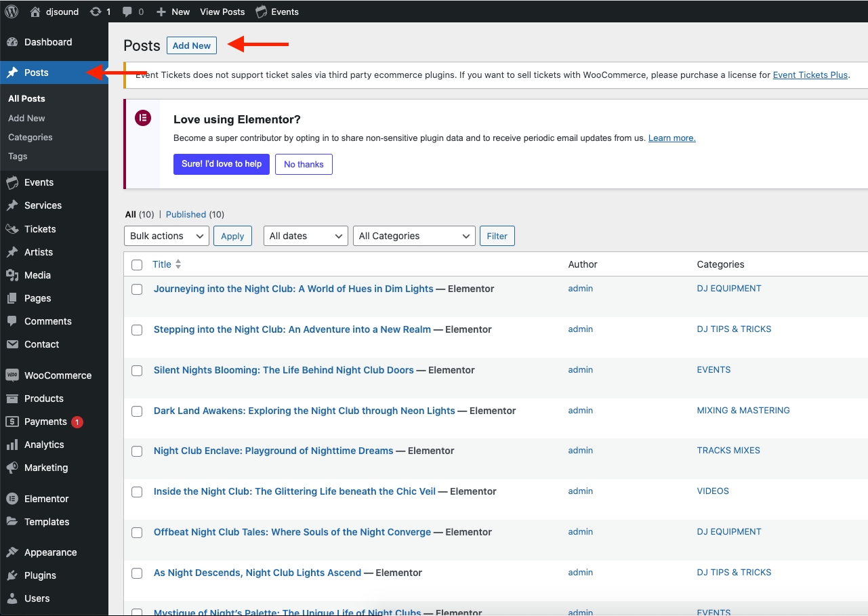Screen dimensions: 868x616
Task: Click the Add New button beside Posts heading
Action: pos(192,45)
